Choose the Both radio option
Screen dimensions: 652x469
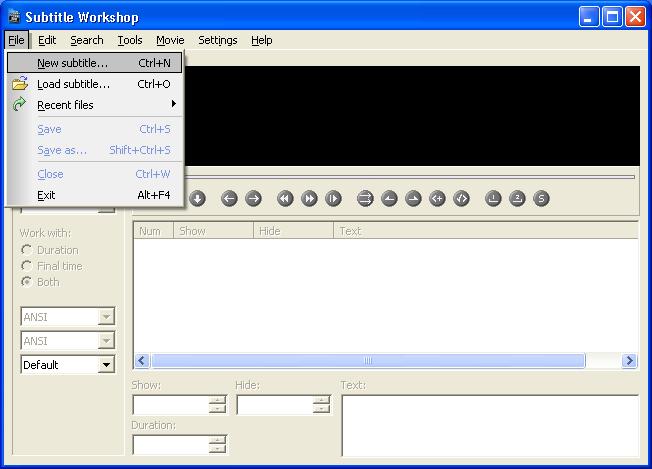(x=27, y=282)
